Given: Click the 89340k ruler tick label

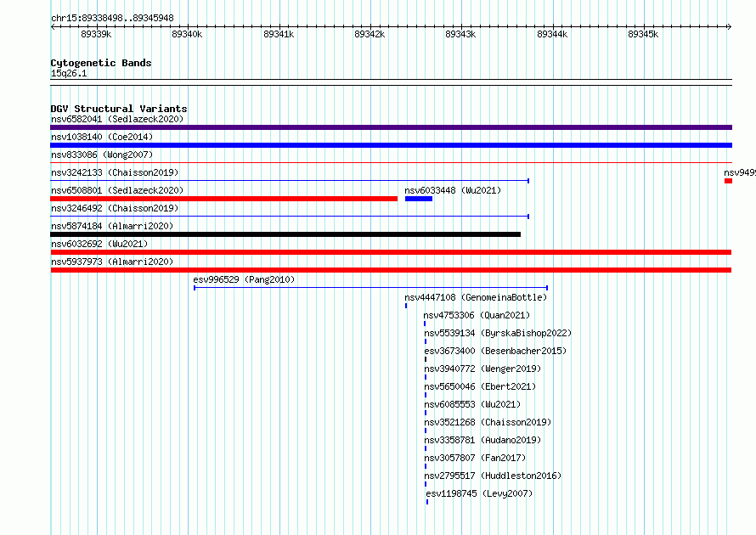Looking at the screenshot, I should pyautogui.click(x=187, y=34).
